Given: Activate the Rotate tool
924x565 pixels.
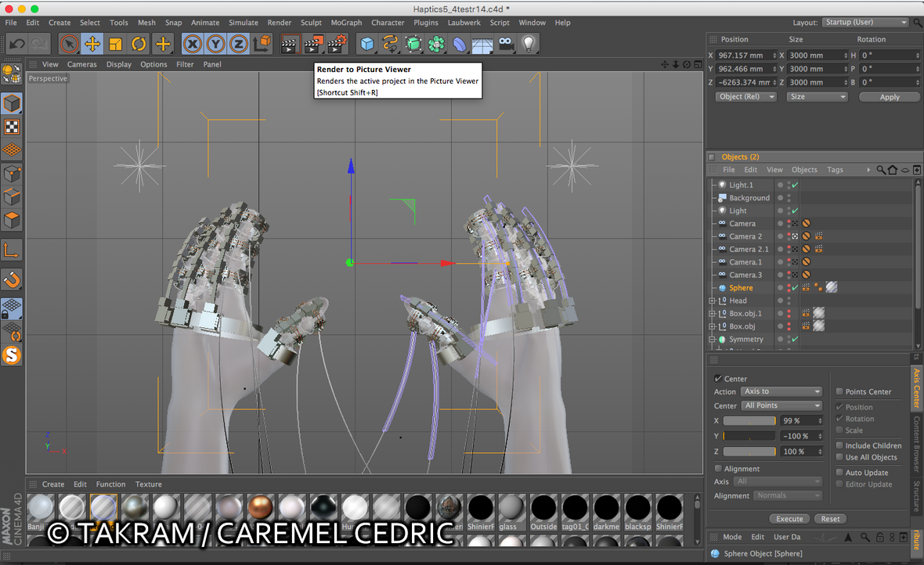Looking at the screenshot, I should pyautogui.click(x=139, y=44).
